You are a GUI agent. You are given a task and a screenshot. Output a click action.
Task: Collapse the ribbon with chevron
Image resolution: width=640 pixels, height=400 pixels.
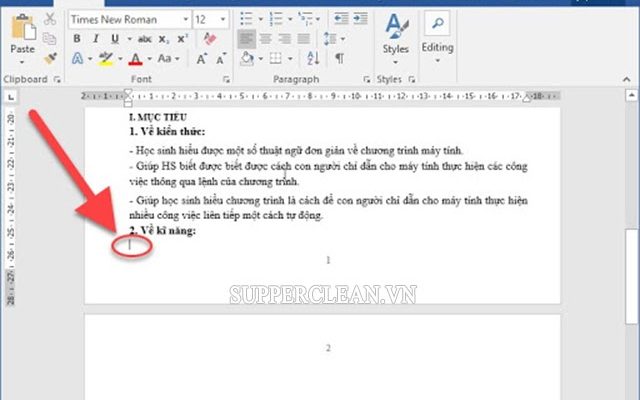tap(627, 80)
